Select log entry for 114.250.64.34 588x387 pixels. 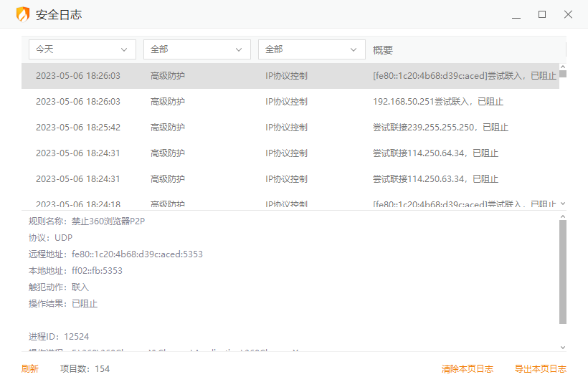click(435, 153)
